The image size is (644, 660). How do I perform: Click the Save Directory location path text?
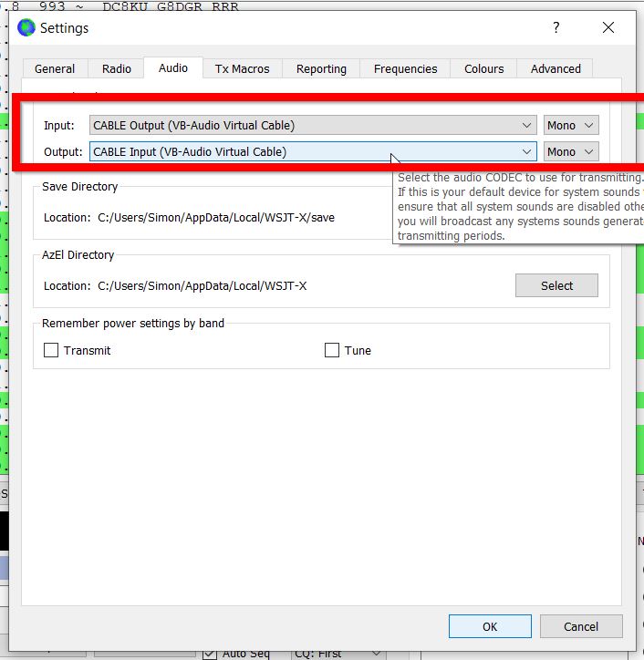pyautogui.click(x=216, y=218)
